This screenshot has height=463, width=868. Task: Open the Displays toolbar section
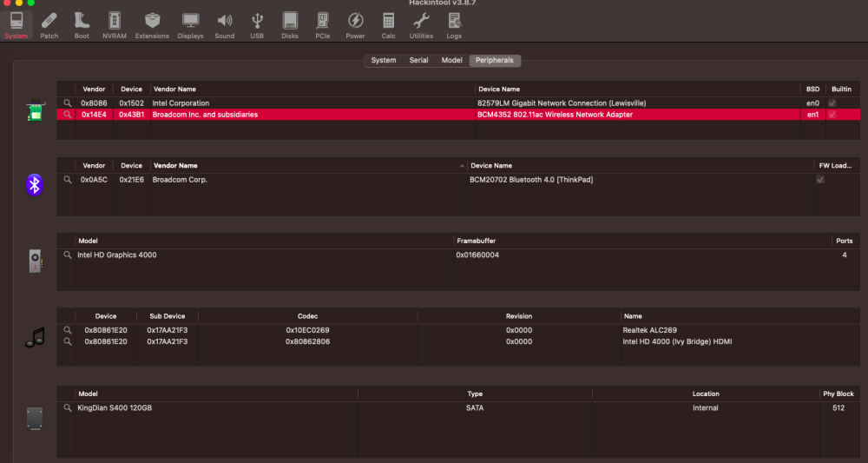[x=190, y=25]
